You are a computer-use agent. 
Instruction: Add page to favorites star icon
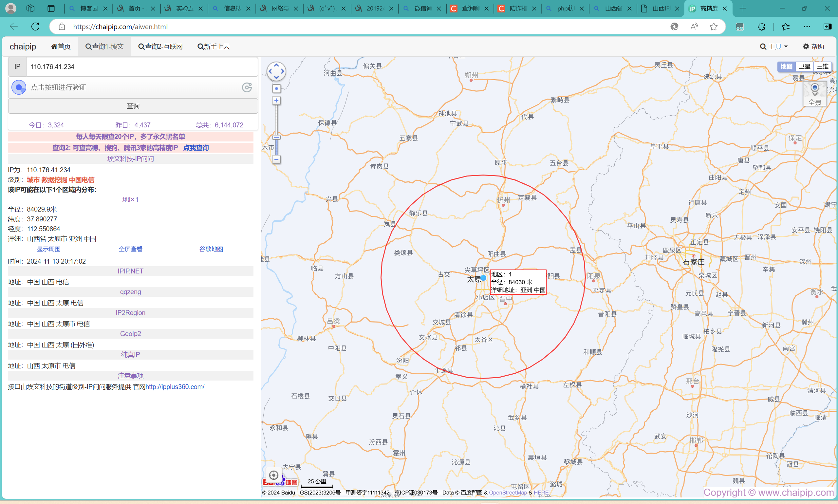(713, 27)
